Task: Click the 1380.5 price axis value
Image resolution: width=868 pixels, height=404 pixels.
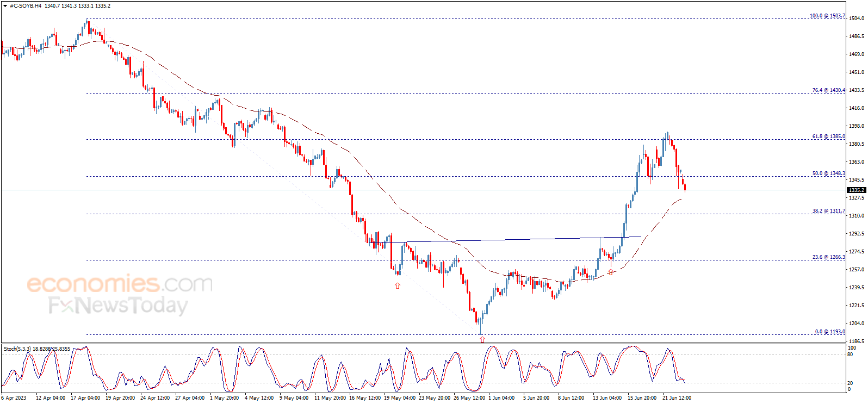Action: pyautogui.click(x=857, y=144)
